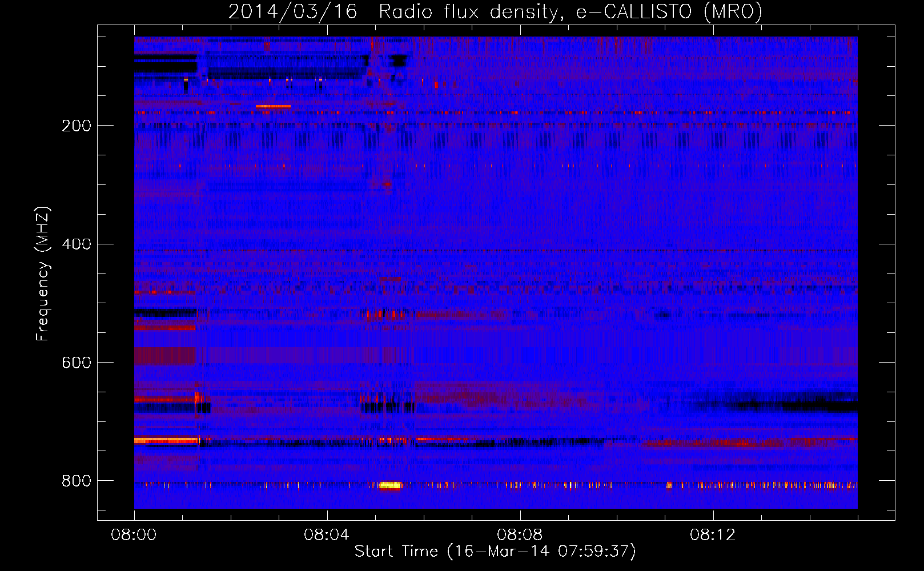Click the bright yellow burst near 800 MHz

[x=391, y=485]
